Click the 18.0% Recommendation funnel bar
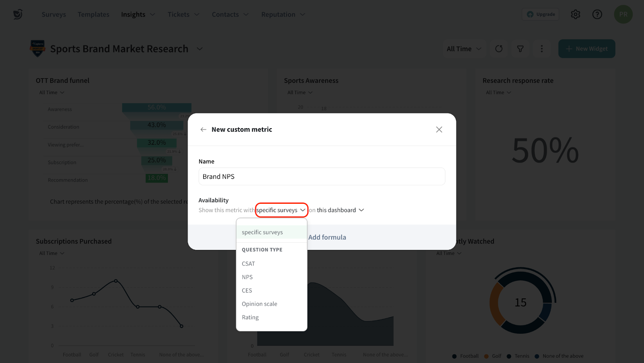 pyautogui.click(x=157, y=178)
